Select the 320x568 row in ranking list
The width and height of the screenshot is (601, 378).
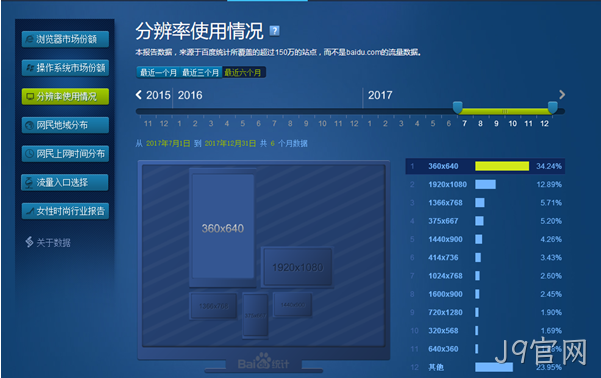click(x=485, y=330)
